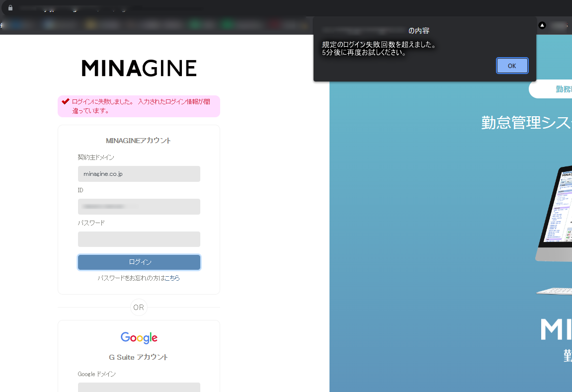Screen dimensions: 572x392
Task: Click the 5分後に再度お試しください dialog line
Action: click(x=364, y=52)
